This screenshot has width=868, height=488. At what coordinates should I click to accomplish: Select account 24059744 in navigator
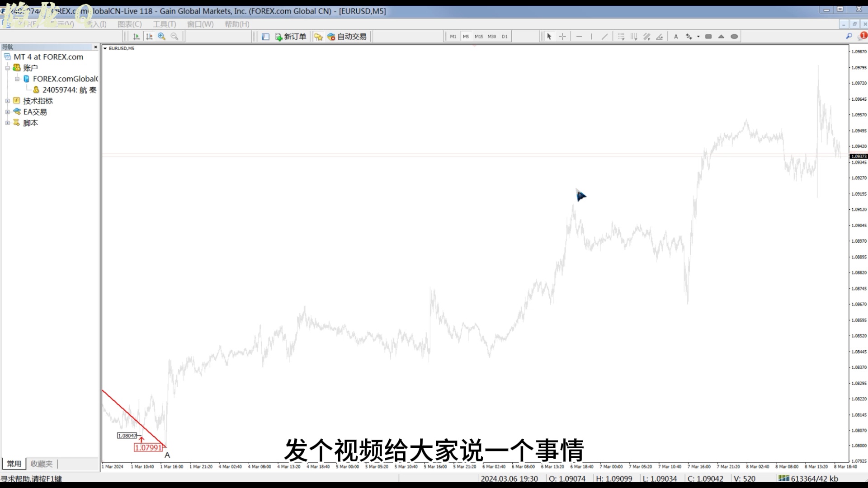[x=69, y=90]
